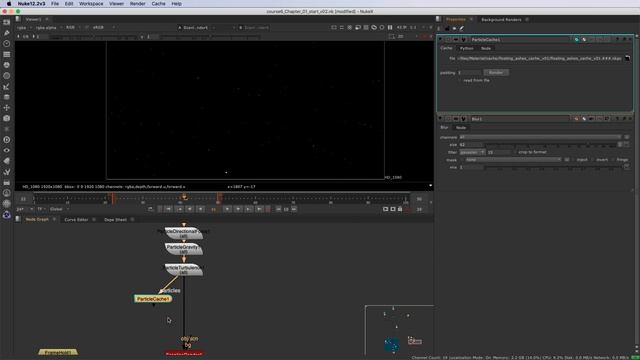Toggle the invert checkbox for mask
The image size is (640, 360).
593,160
